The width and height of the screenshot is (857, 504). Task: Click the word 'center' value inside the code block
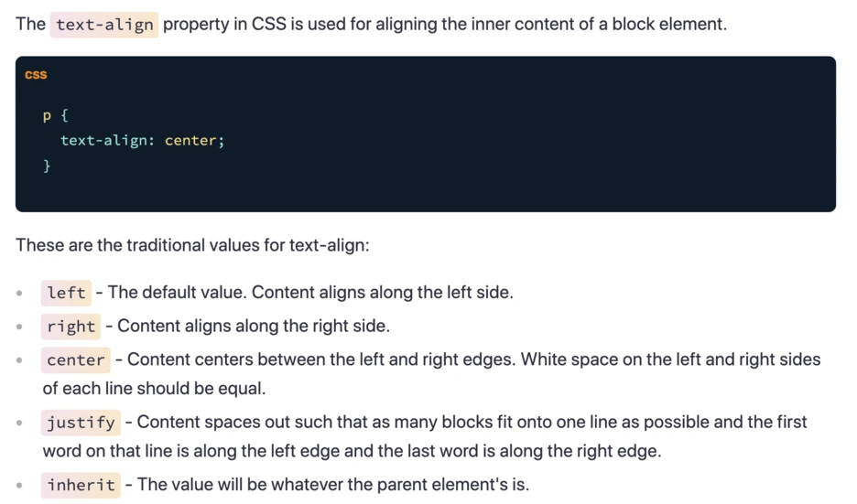(x=190, y=140)
